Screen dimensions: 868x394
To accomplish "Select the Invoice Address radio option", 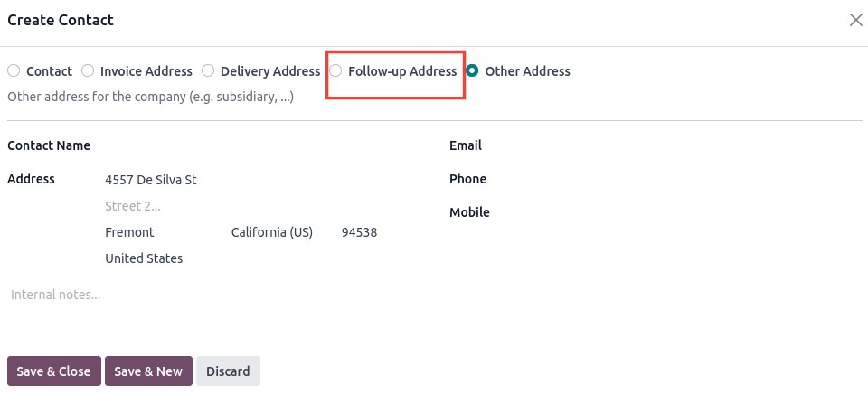I will pos(88,70).
